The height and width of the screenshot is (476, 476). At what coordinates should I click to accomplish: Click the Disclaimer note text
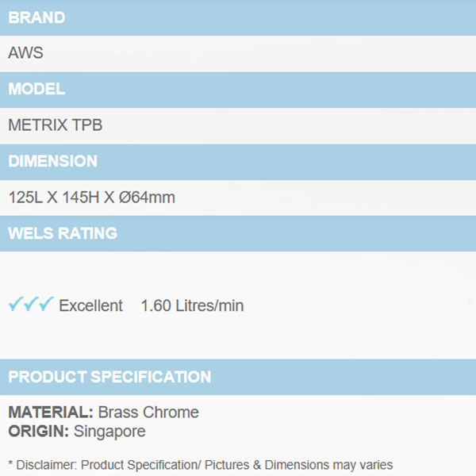point(200,465)
